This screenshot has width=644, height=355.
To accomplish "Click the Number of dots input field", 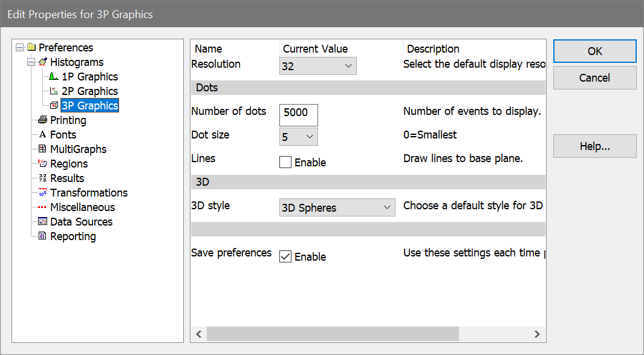I will tap(299, 113).
